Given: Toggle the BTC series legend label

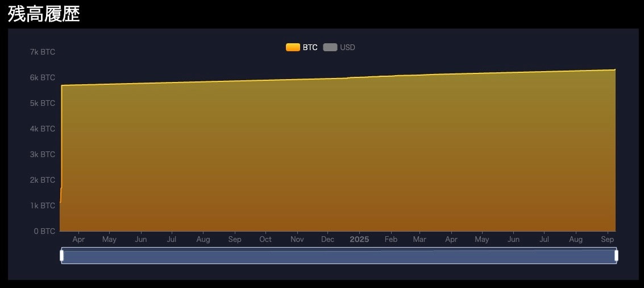Looking at the screenshot, I should tap(310, 47).
